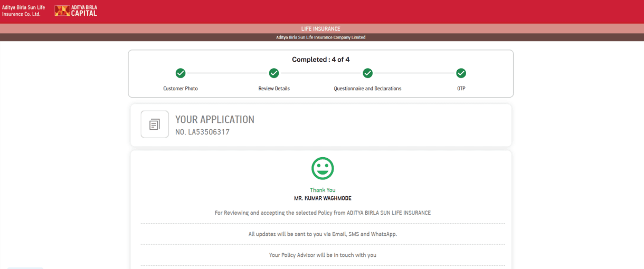Click the Aditya Birla Sun Life Insurance Company Limited subtitle
This screenshot has width=644, height=269.
click(321, 37)
